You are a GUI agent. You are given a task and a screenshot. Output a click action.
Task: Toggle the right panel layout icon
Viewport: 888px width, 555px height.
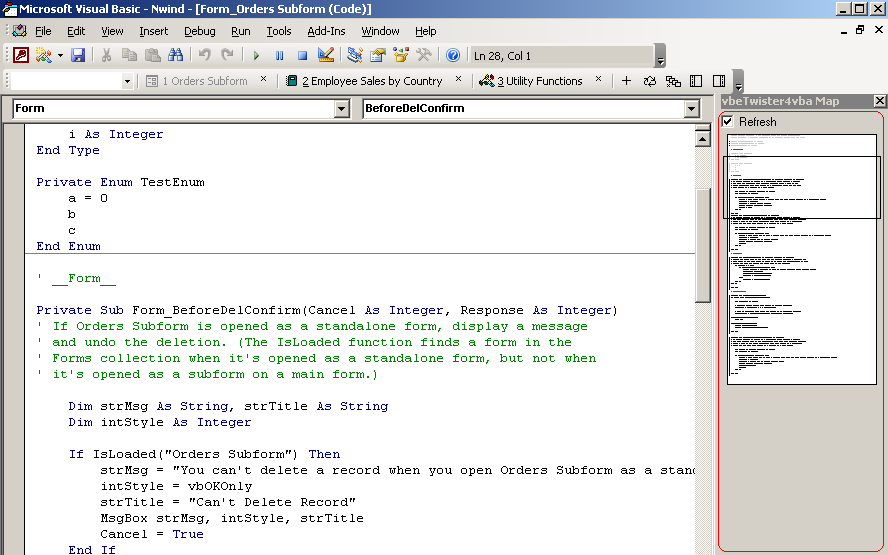[719, 81]
